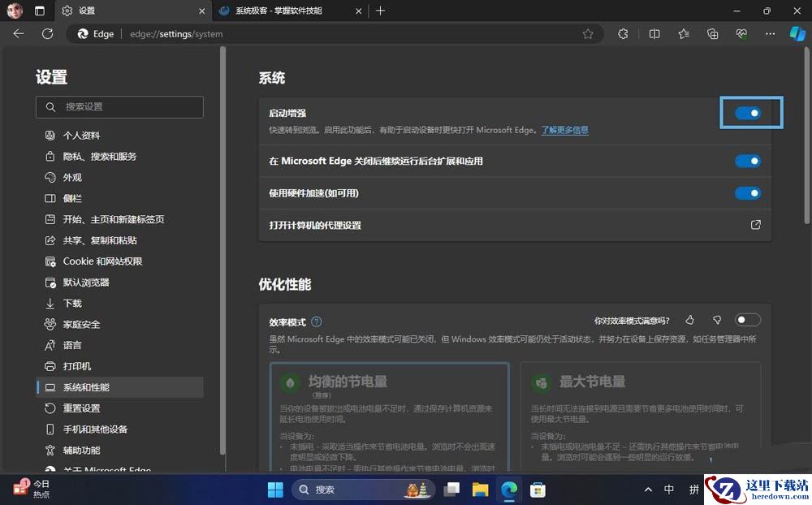Open 打印机 settings section
Viewport: 812px width, 505px height.
[x=119, y=366]
